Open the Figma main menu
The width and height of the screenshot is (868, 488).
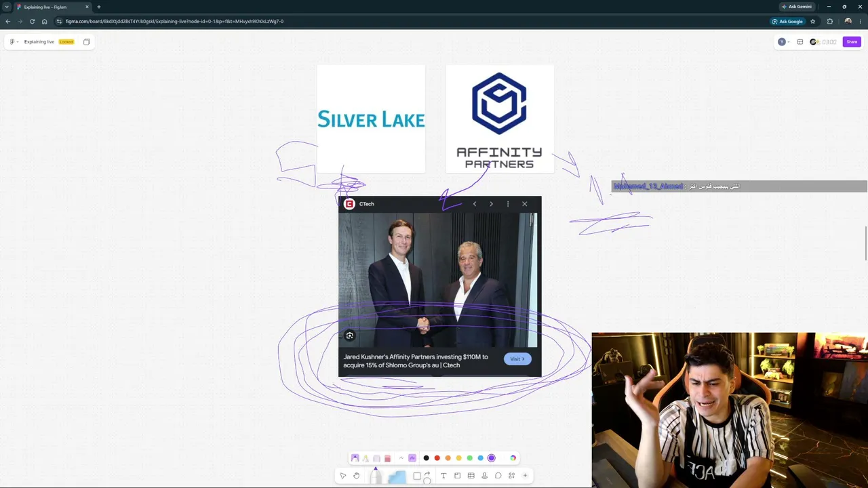tap(14, 42)
